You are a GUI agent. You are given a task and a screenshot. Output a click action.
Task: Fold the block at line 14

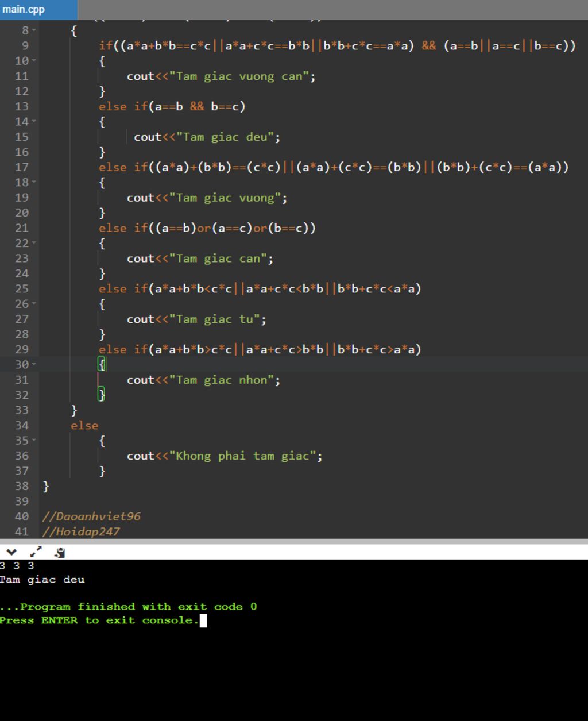pyautogui.click(x=34, y=122)
